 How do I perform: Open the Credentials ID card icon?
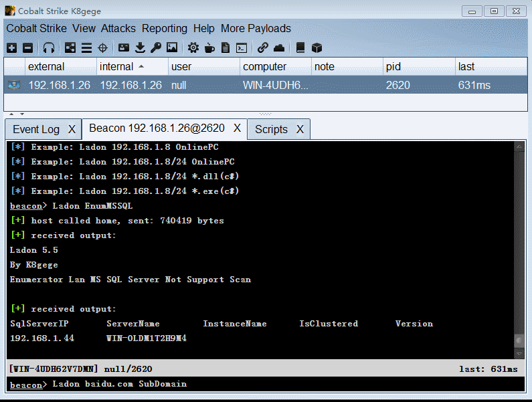(124, 48)
